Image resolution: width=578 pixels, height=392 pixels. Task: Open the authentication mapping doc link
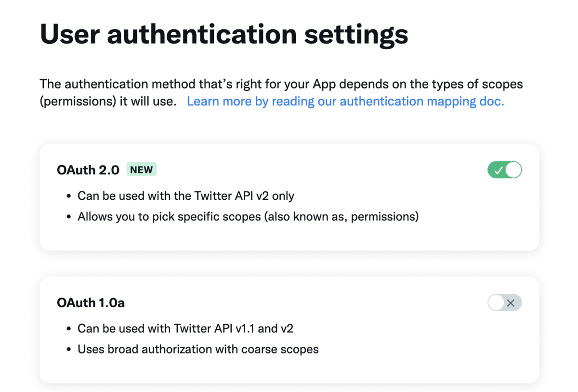345,101
